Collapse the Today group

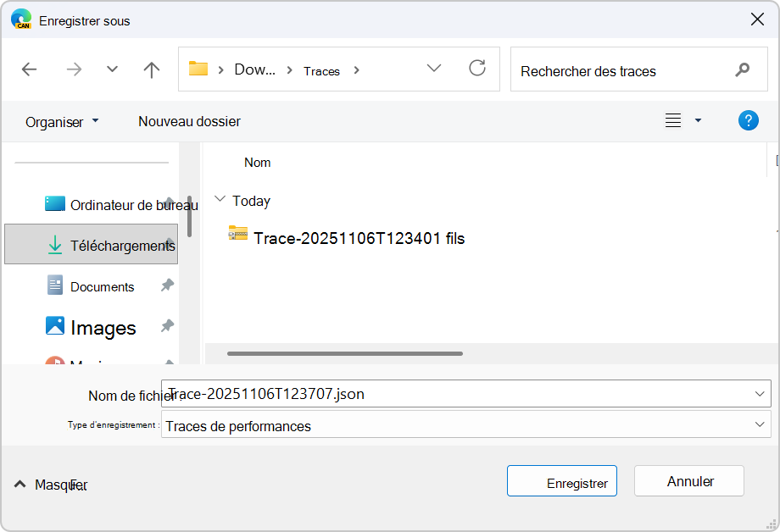click(219, 201)
